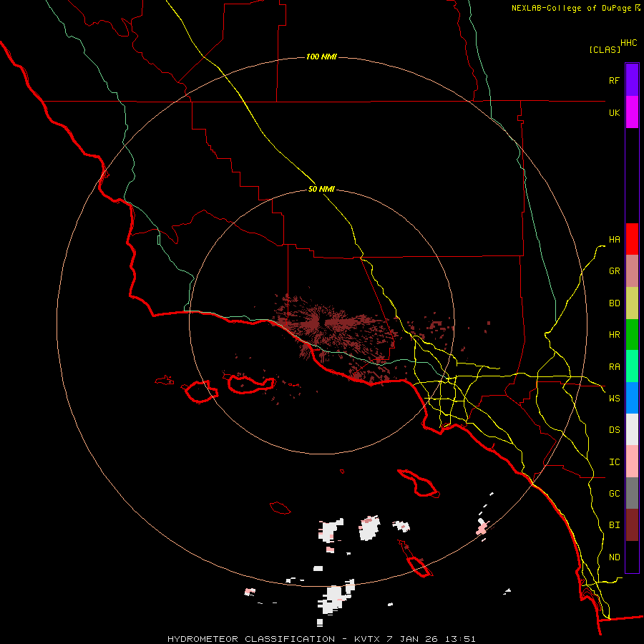Click the BI legend label
Viewport: 644px width, 644px height.
pos(614,525)
